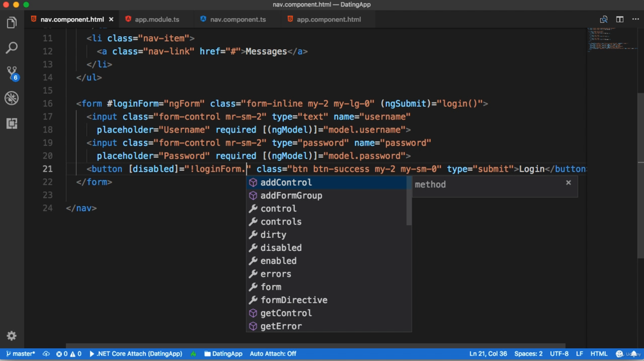Click the master branch status item
This screenshot has width=644, height=361.
coord(21,354)
